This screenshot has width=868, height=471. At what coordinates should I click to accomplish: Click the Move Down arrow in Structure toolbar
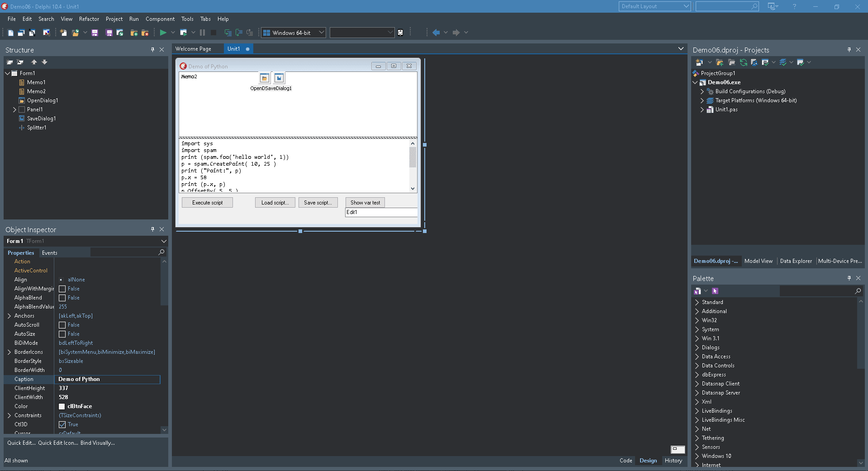(44, 62)
